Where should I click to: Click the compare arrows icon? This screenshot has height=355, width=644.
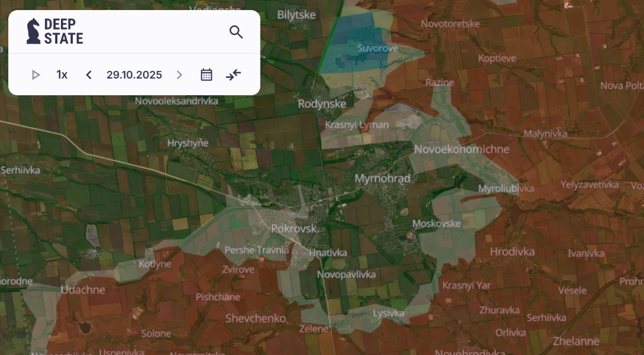click(233, 75)
